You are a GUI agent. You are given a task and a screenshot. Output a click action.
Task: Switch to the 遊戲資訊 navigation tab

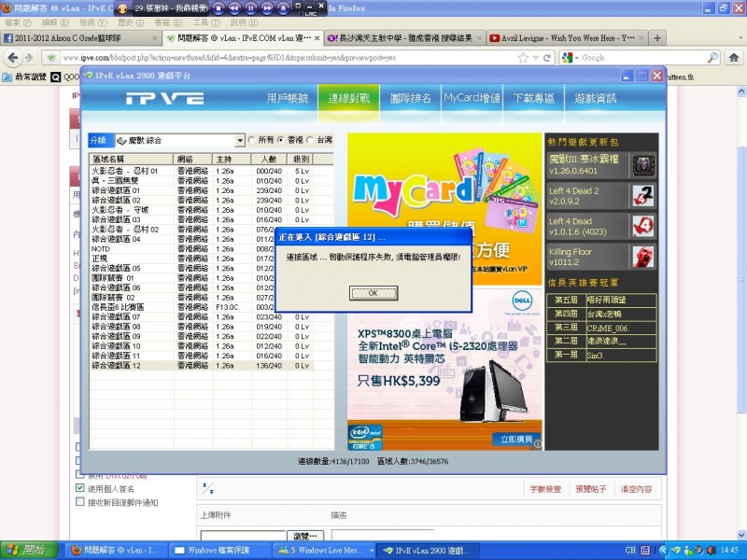tap(595, 98)
